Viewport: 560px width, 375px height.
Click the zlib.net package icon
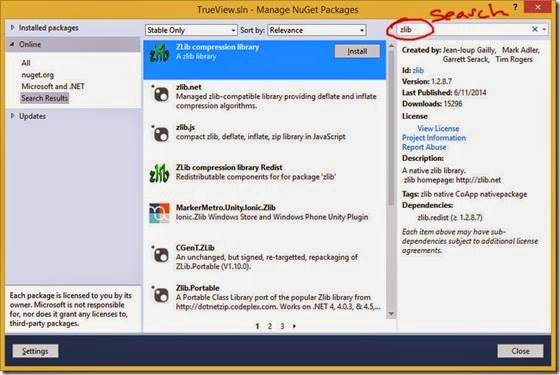click(160, 94)
